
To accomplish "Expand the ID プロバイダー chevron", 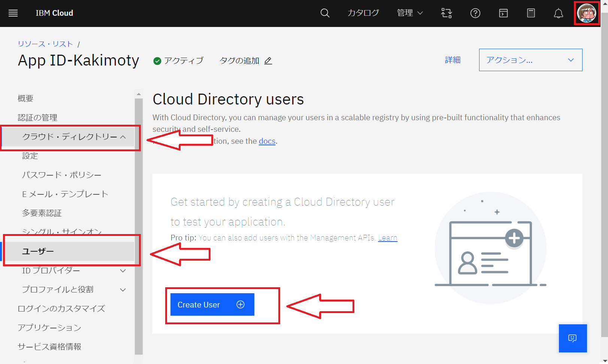I will pyautogui.click(x=123, y=270).
